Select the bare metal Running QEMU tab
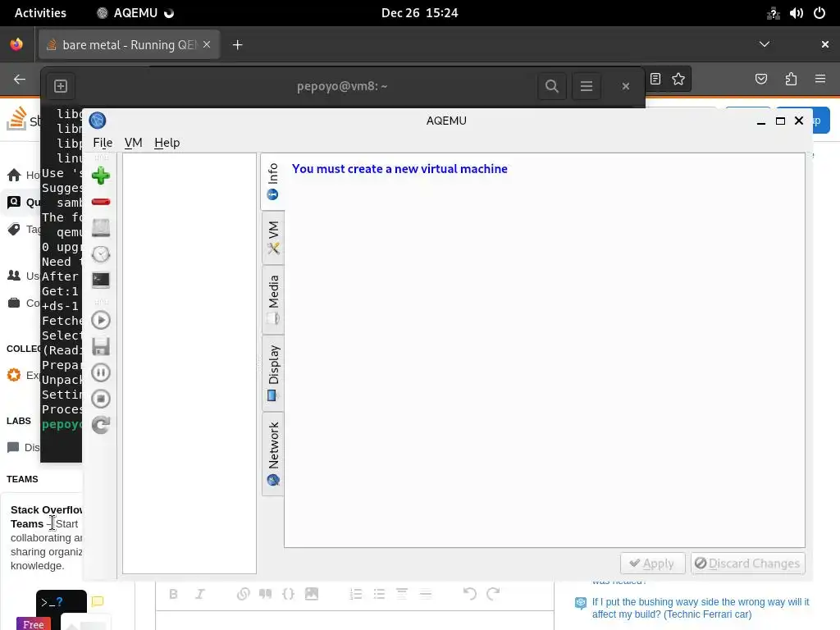Image resolution: width=840 pixels, height=630 pixels. [129, 44]
